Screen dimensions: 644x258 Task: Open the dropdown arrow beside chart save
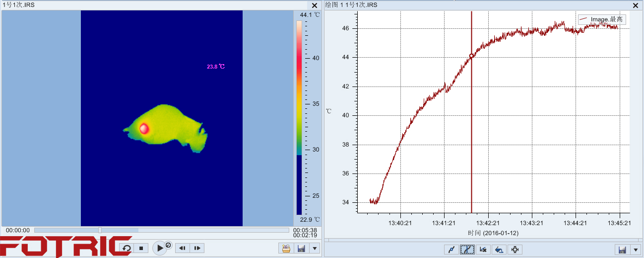click(x=635, y=250)
